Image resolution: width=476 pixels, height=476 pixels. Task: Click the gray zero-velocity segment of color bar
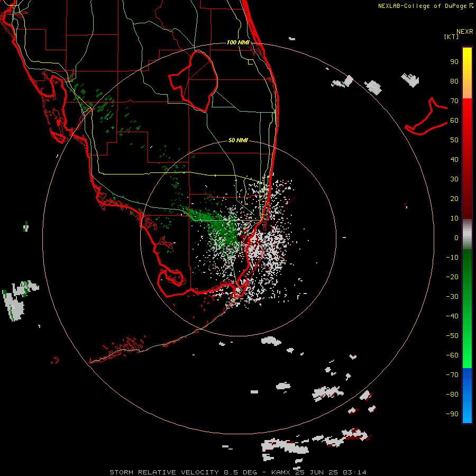467,234
